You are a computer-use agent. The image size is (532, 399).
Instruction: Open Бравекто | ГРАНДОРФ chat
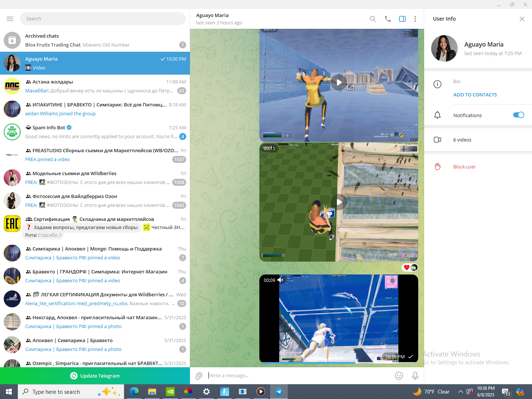click(x=95, y=276)
